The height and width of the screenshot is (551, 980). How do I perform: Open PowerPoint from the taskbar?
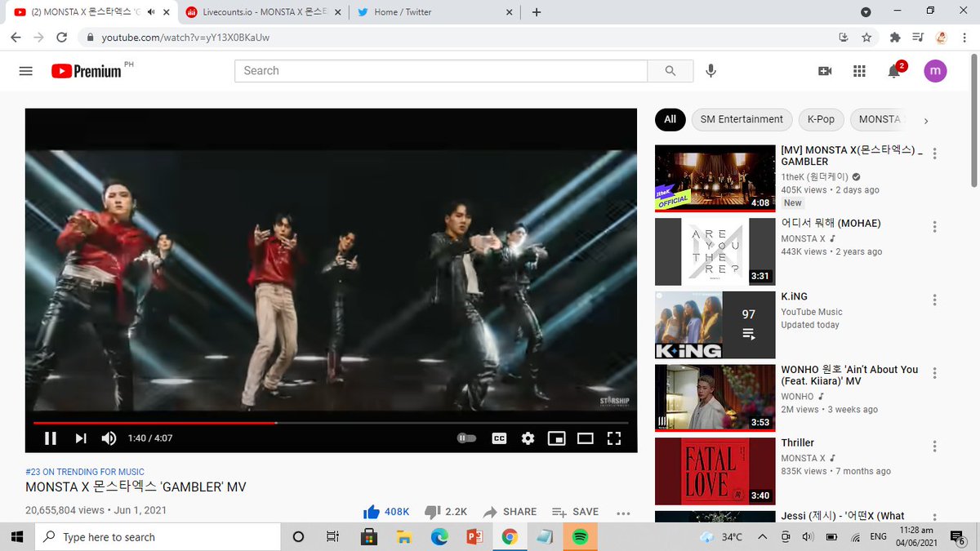coord(475,537)
